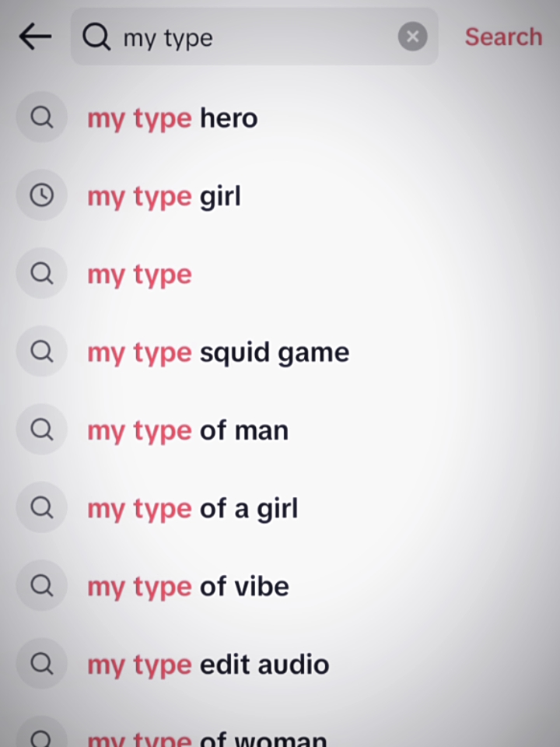Open the "my type squid game" suggestion
The height and width of the screenshot is (747, 560).
coord(218,352)
